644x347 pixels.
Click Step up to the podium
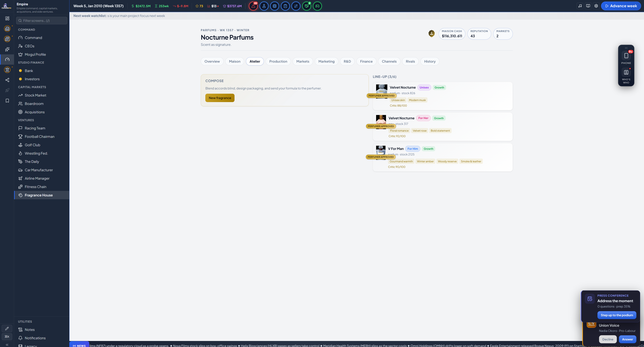click(616, 315)
